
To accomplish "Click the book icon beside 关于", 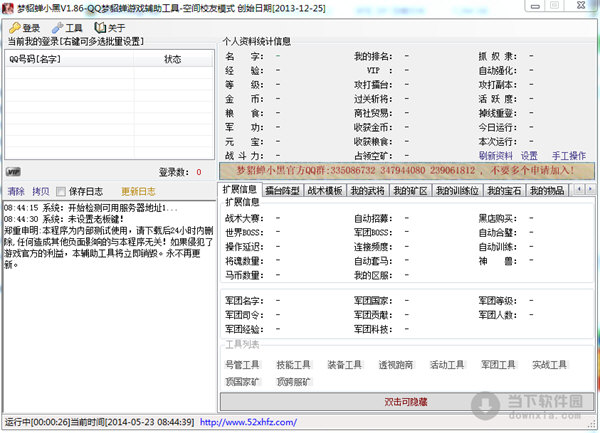I will 100,28.
